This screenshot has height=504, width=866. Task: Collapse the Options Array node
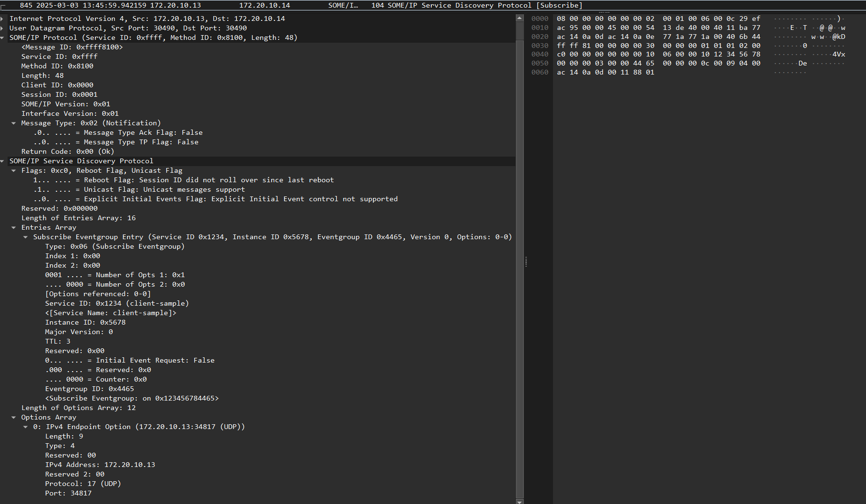pos(14,417)
